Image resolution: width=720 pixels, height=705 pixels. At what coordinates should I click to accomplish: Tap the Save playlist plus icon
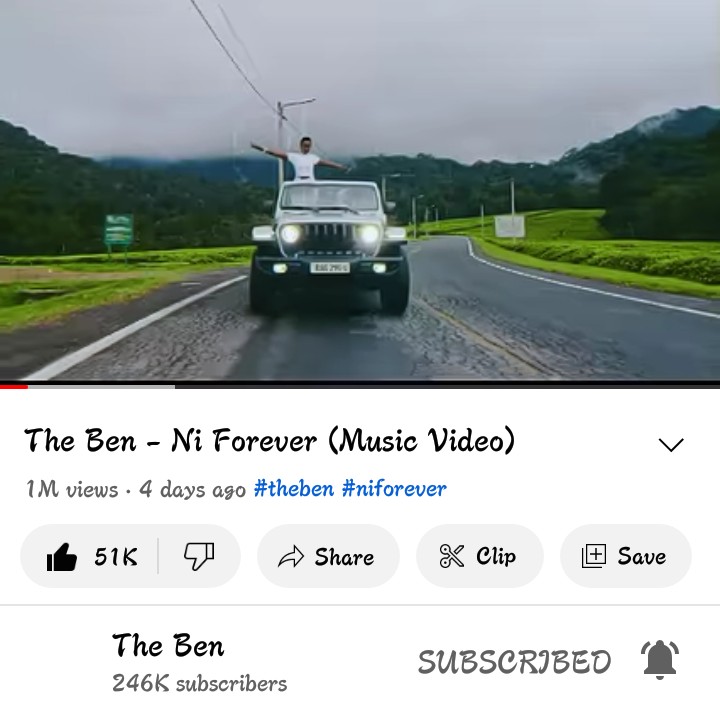594,556
